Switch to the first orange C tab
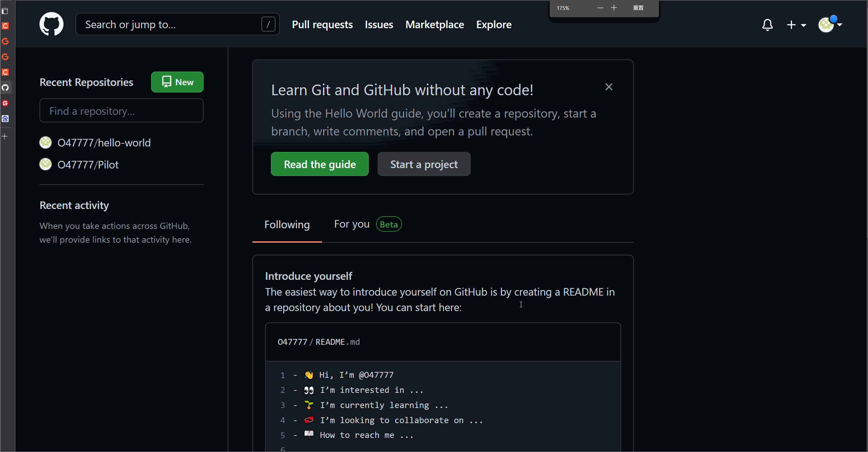 point(5,26)
